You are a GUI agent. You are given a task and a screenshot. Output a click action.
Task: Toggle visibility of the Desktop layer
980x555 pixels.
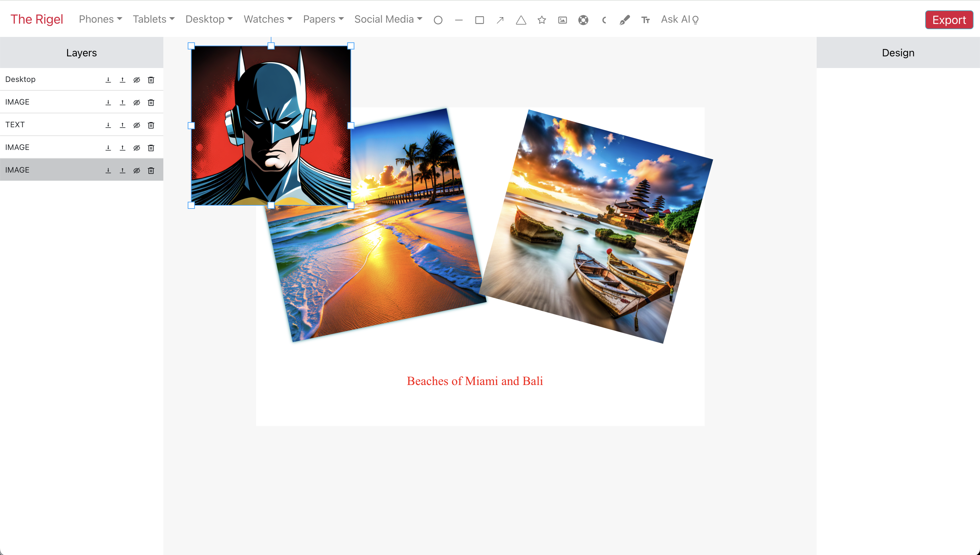[136, 80]
